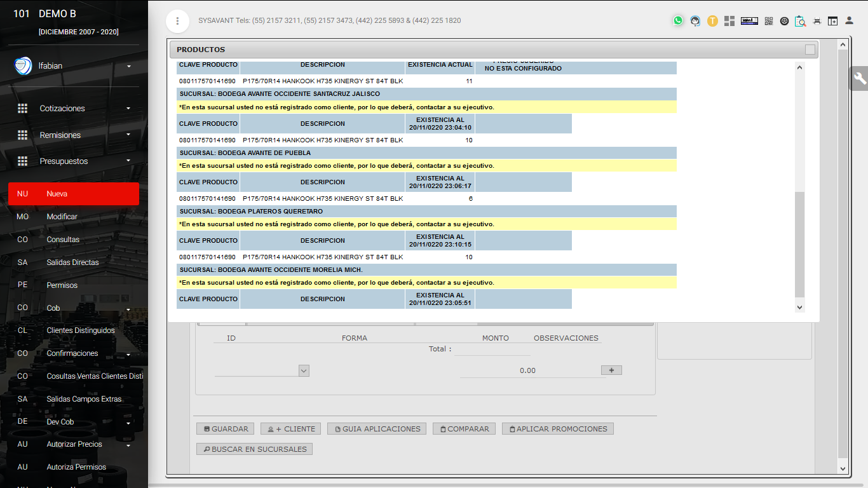Viewport: 868px width, 488px height.
Task: Expand the Cotizaciones menu arrow
Action: point(128,108)
